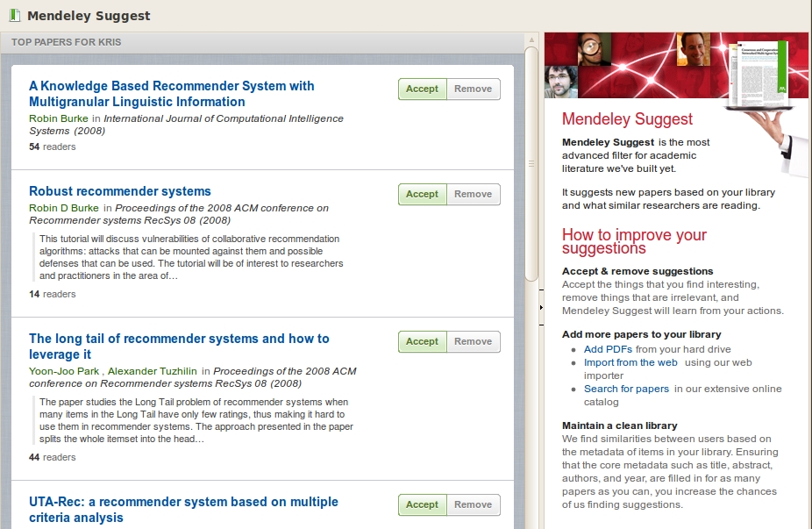Screen dimensions: 812x529
Task: Click the TOP PAPERS FOR KRIS header
Action: [x=66, y=41]
